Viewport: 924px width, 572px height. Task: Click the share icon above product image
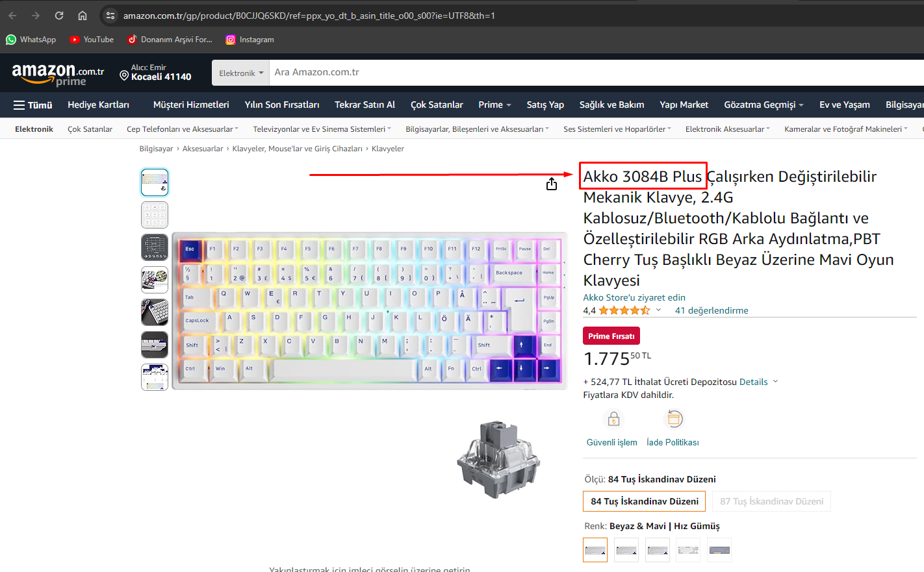[552, 184]
